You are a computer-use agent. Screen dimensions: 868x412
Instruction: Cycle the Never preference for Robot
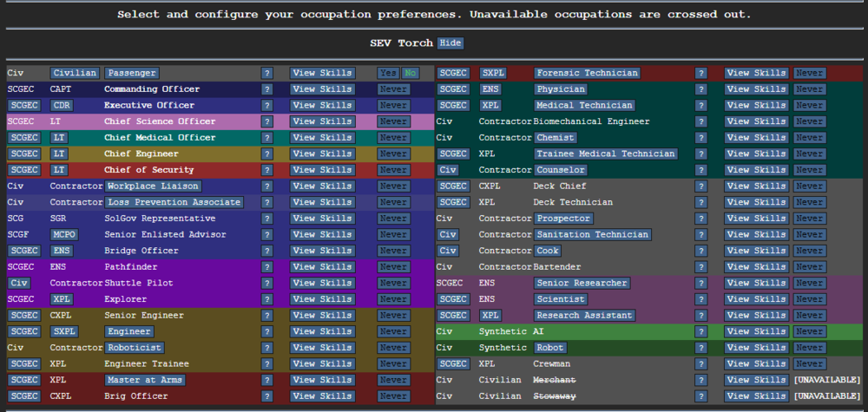coord(809,348)
